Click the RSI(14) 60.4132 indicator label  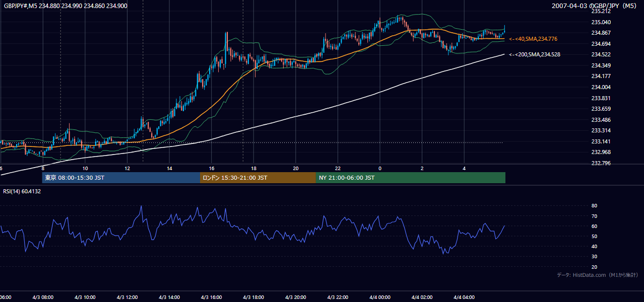(x=22, y=191)
